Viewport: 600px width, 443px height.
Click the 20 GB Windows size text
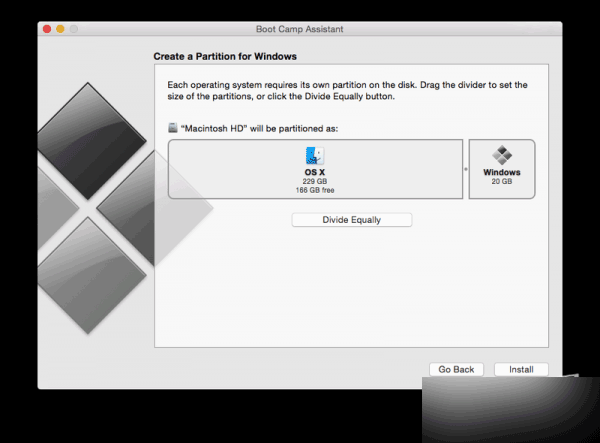point(501,182)
